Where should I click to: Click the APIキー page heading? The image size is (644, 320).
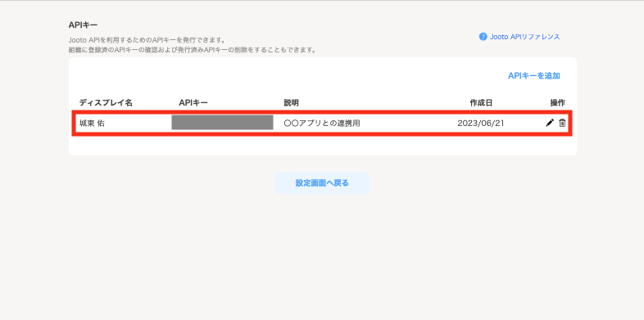[x=83, y=25]
